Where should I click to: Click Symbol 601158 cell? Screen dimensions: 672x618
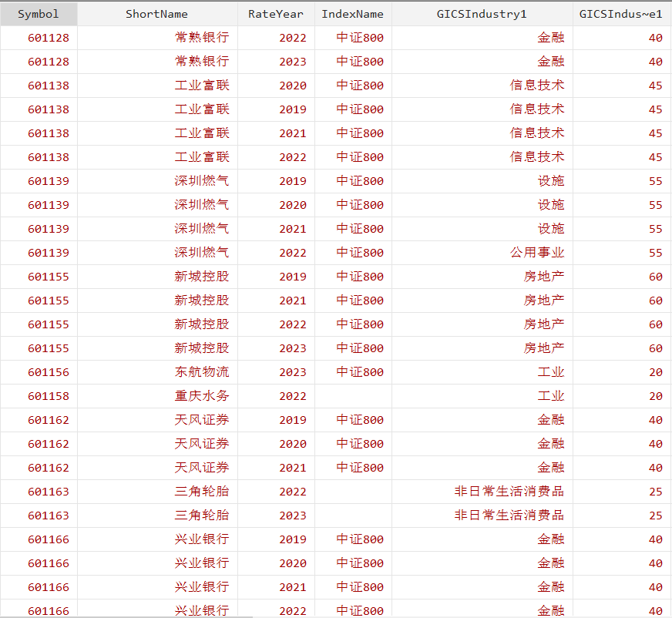click(39, 396)
